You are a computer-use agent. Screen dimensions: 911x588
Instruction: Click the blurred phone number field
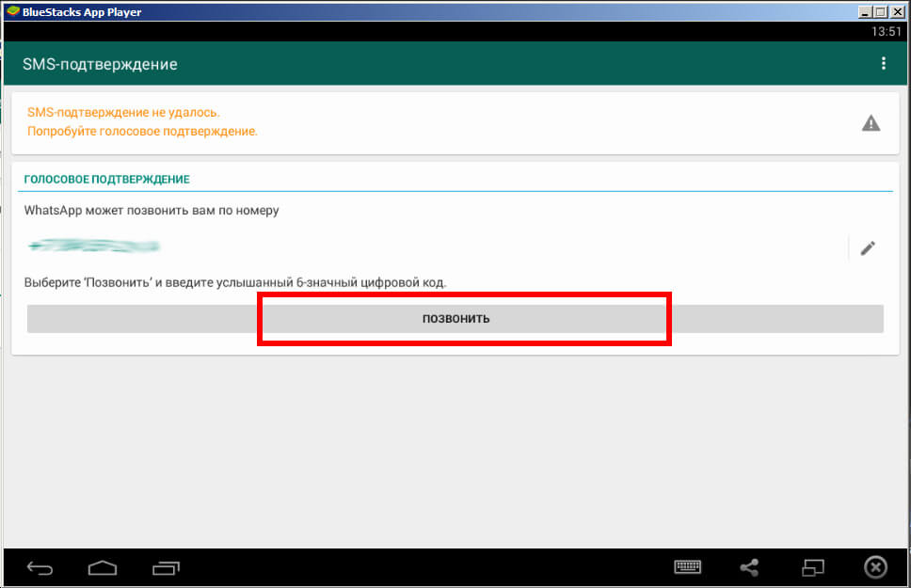[x=94, y=246]
